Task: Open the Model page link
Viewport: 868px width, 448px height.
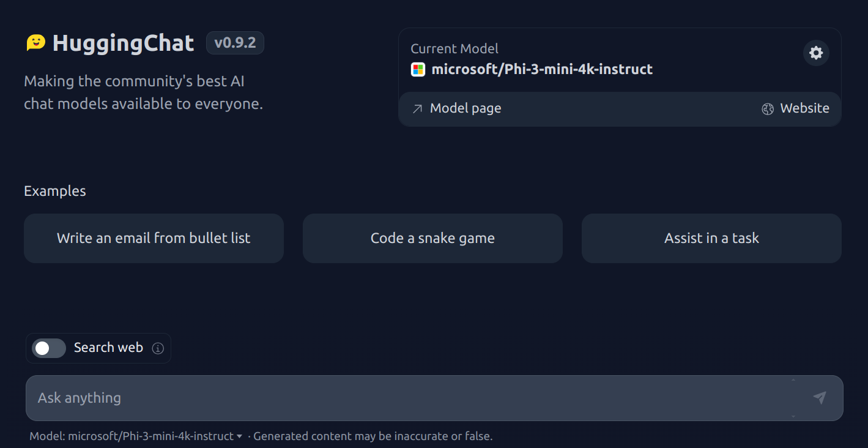Action: tap(465, 108)
